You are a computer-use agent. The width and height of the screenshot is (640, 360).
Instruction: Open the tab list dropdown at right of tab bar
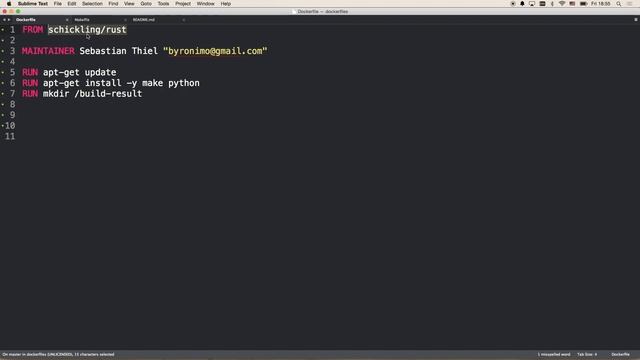pyautogui.click(x=636, y=20)
